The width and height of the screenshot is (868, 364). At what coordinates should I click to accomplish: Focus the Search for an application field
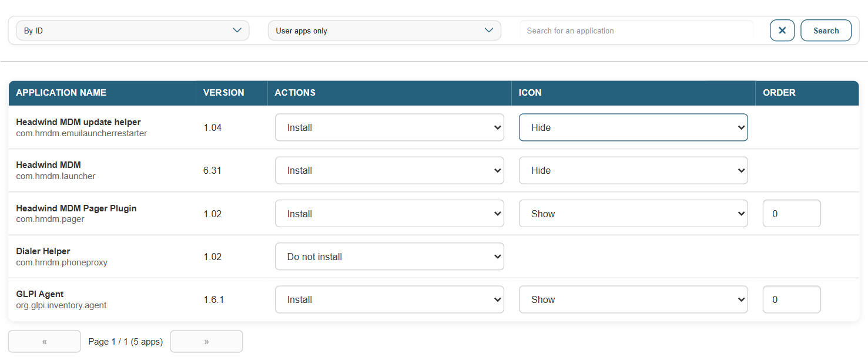[636, 31]
